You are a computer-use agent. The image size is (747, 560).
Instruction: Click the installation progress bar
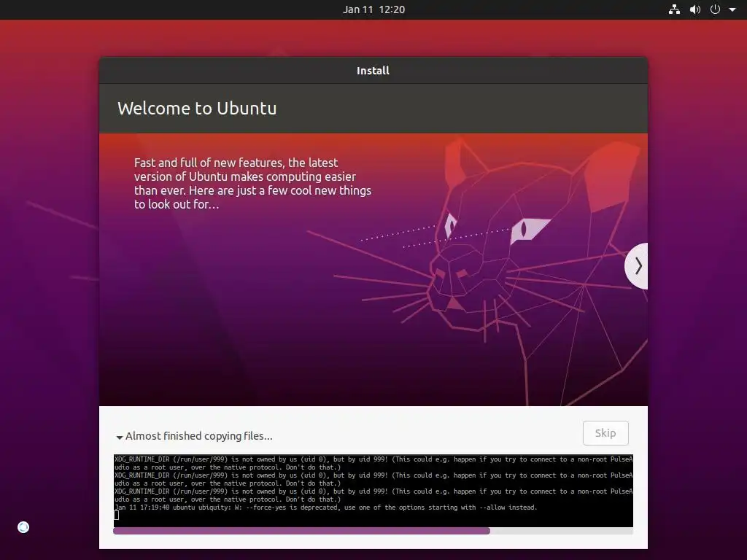[373, 531]
